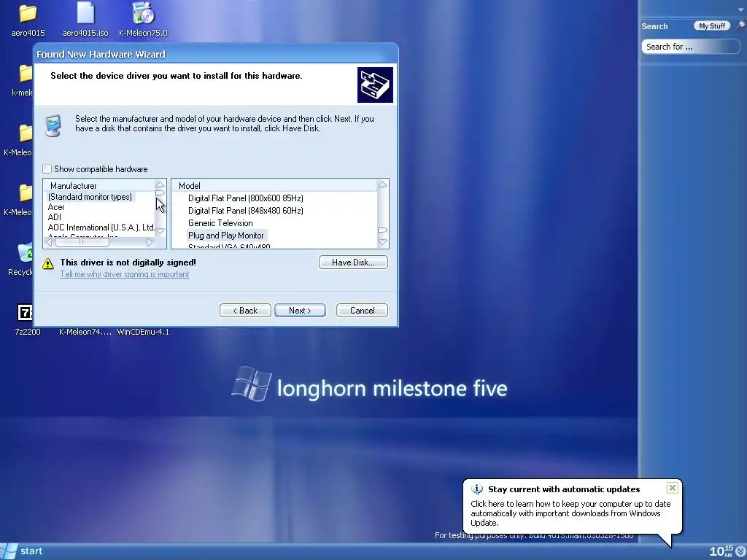Screen dimensions: 747x560
Task: Open the start menu
Action: 23,551
